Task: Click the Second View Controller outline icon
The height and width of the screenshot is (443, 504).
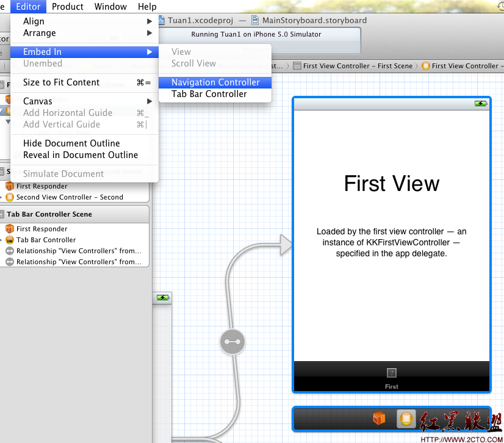Action: point(10,197)
